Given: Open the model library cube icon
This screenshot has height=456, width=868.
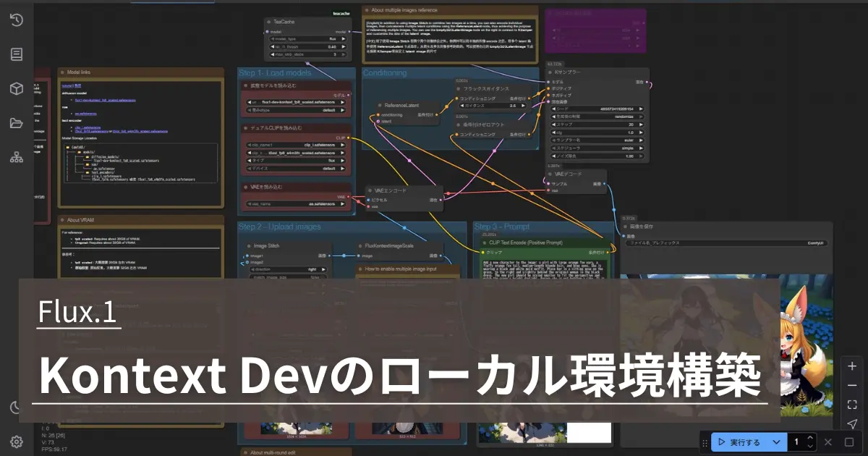Looking at the screenshot, I should pyautogui.click(x=16, y=88).
